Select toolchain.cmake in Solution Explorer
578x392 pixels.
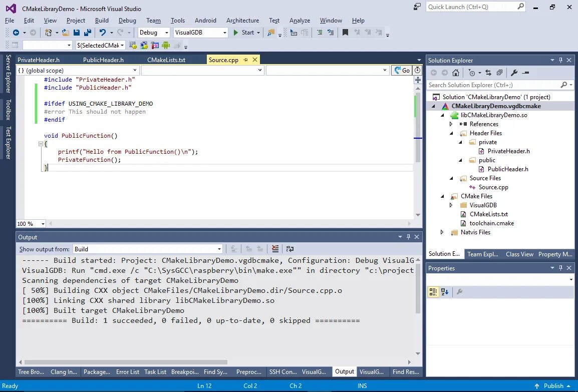(491, 223)
